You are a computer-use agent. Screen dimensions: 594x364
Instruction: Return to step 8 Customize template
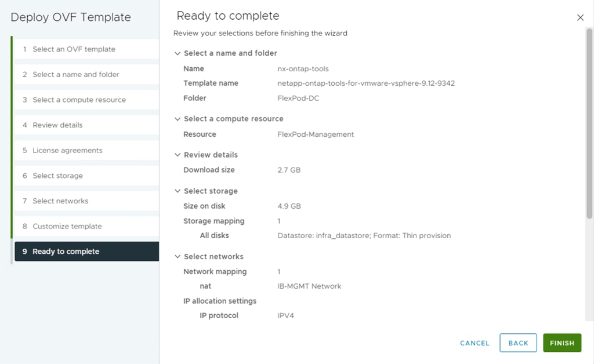[x=67, y=226]
